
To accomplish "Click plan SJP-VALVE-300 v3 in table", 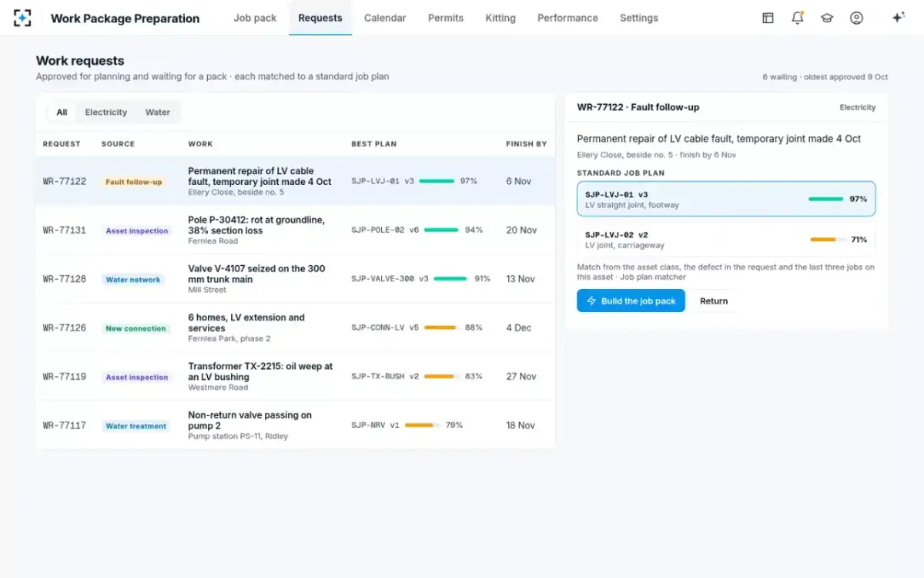I will tap(390, 279).
